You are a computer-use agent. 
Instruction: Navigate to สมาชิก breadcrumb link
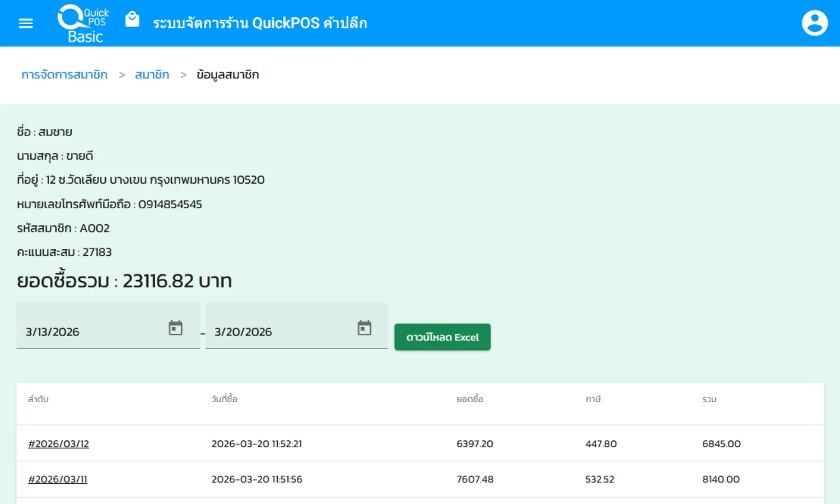(x=152, y=74)
